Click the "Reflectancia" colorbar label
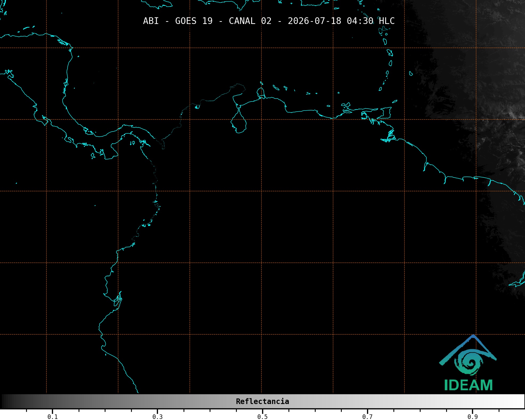525x420 pixels. point(262,401)
